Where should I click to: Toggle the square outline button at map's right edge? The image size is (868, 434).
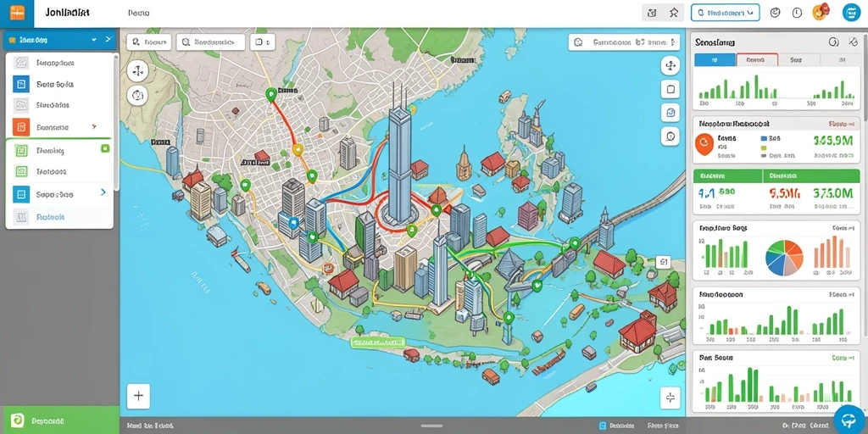click(x=670, y=89)
